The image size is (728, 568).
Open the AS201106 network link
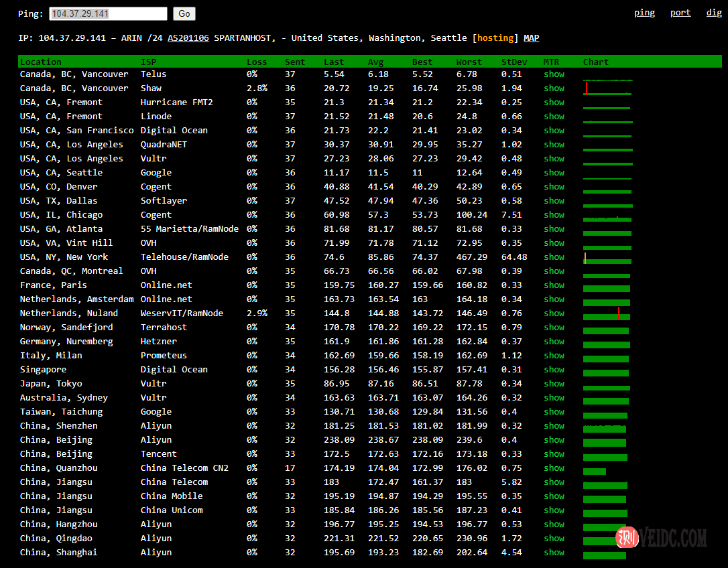point(188,38)
